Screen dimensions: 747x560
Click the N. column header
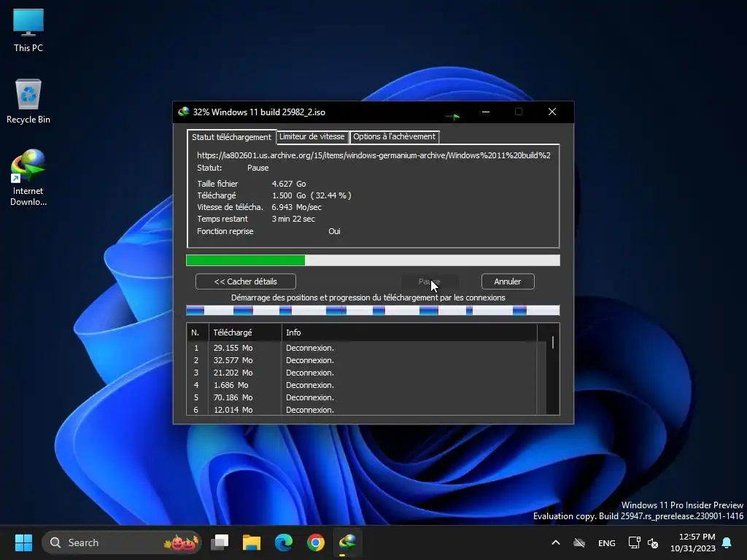[197, 332]
